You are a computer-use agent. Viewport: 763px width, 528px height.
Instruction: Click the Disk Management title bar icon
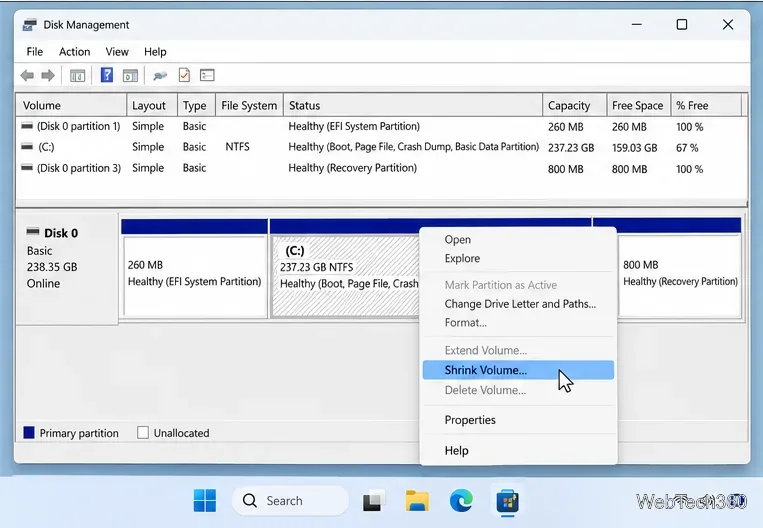click(x=30, y=25)
